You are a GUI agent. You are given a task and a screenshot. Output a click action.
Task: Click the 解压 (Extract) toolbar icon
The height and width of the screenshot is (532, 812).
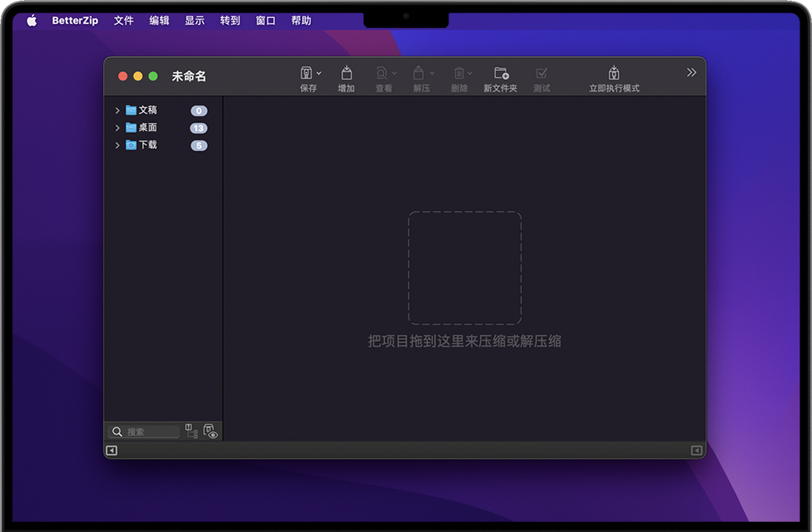(x=418, y=73)
